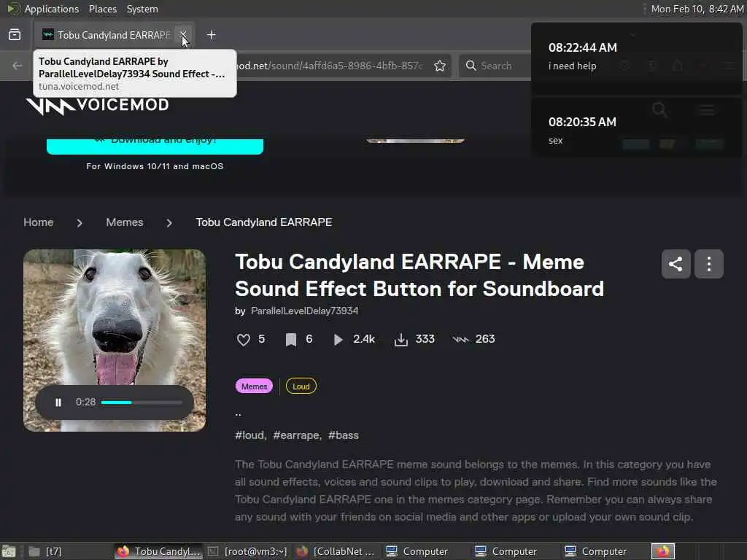The width and height of the screenshot is (747, 560).
Task: Go to Memes breadcrumb
Action: [x=124, y=222]
